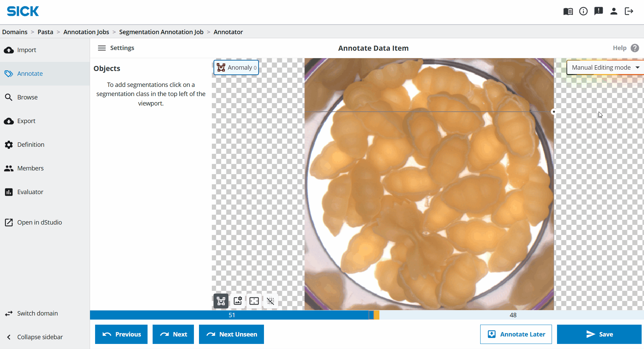Screen dimensions: 644x349
Task: Click the current item marker in progress bar
Action: [371, 315]
